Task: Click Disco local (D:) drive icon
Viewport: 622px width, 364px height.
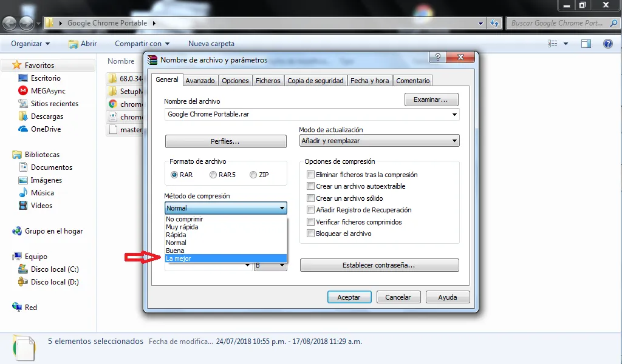Action: (23, 282)
